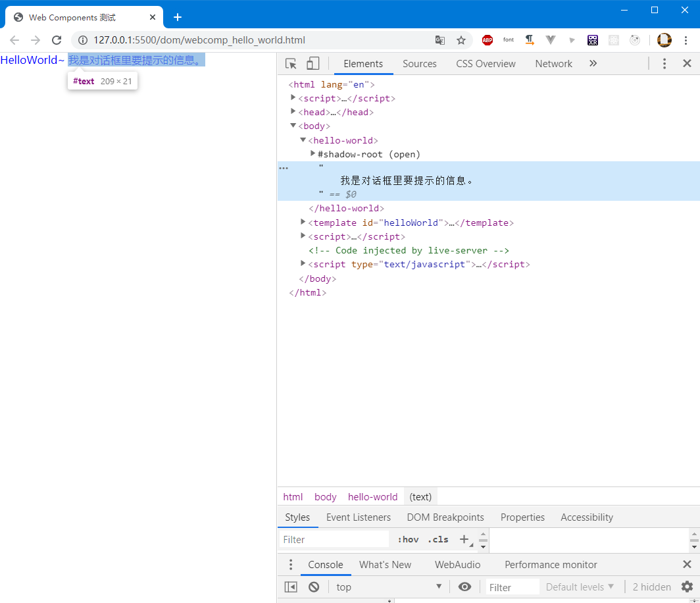The width and height of the screenshot is (700, 603).
Task: Open the Chrome profile avatar
Action: coord(664,40)
